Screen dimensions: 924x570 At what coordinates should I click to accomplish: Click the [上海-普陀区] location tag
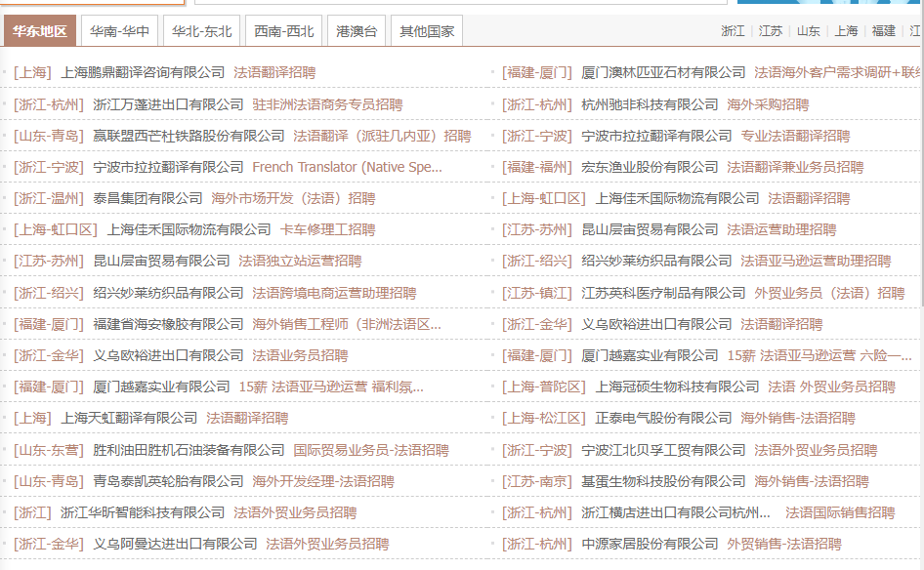544,387
